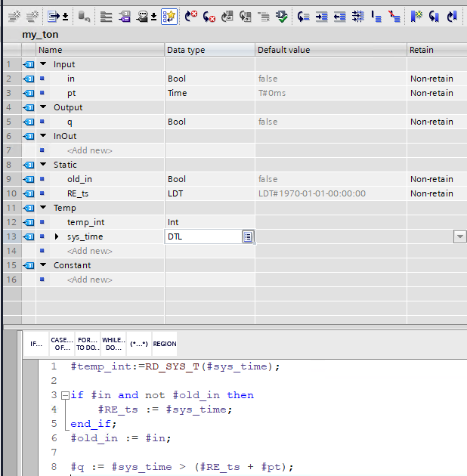The height and width of the screenshot is (476, 467).
Task: Click the green checkmark toolbar icon
Action: (281, 15)
